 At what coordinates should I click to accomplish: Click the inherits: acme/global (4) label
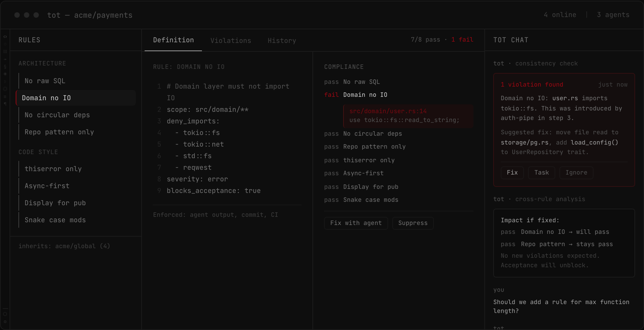tap(64, 246)
